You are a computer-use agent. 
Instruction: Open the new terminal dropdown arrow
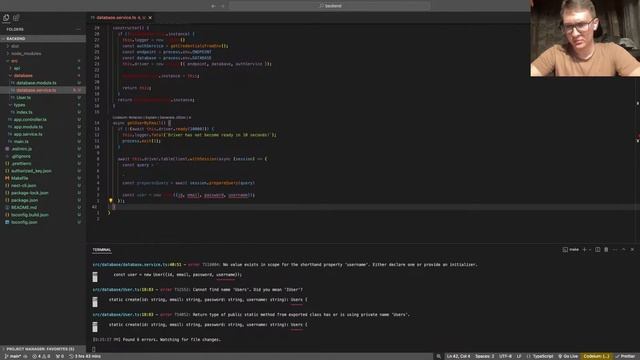589,249
